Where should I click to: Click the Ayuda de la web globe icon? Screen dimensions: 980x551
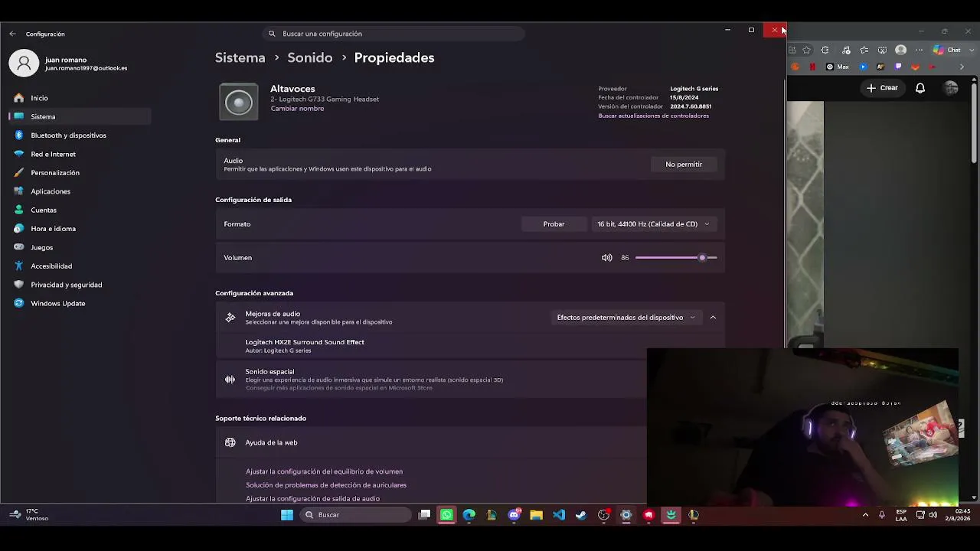tap(230, 442)
